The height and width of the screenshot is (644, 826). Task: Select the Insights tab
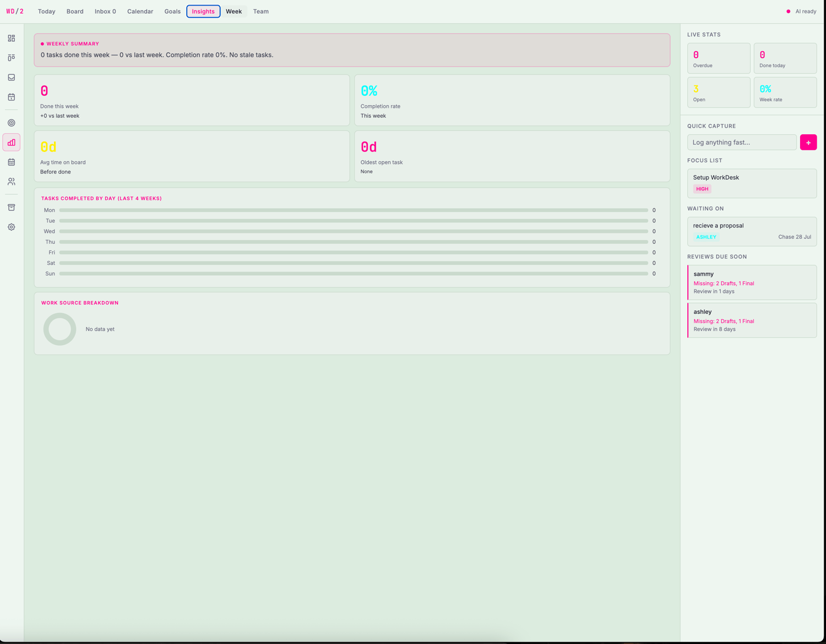coord(203,12)
